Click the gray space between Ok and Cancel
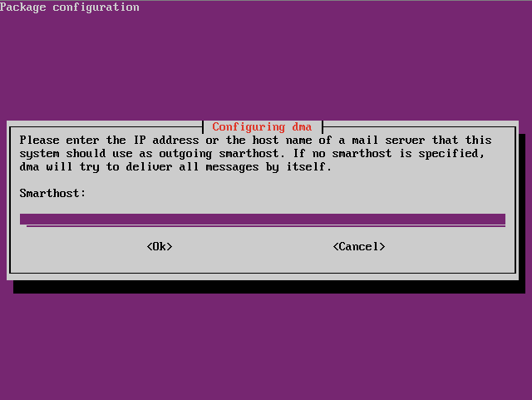 click(x=253, y=246)
